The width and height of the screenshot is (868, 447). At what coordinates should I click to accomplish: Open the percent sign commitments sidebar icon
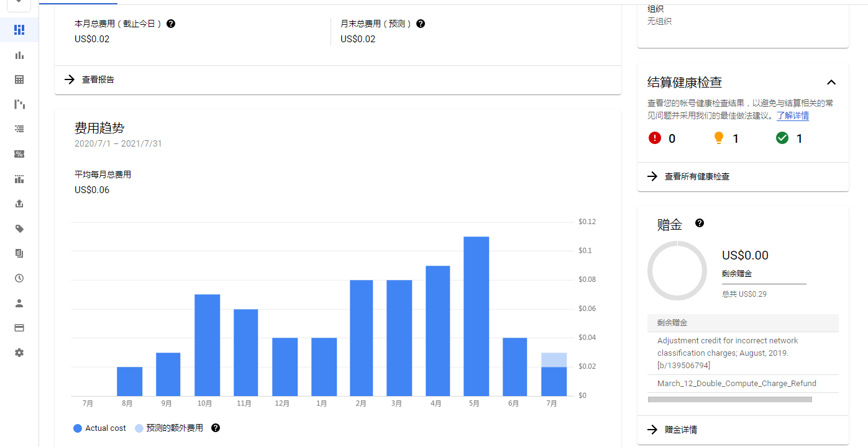pyautogui.click(x=19, y=154)
